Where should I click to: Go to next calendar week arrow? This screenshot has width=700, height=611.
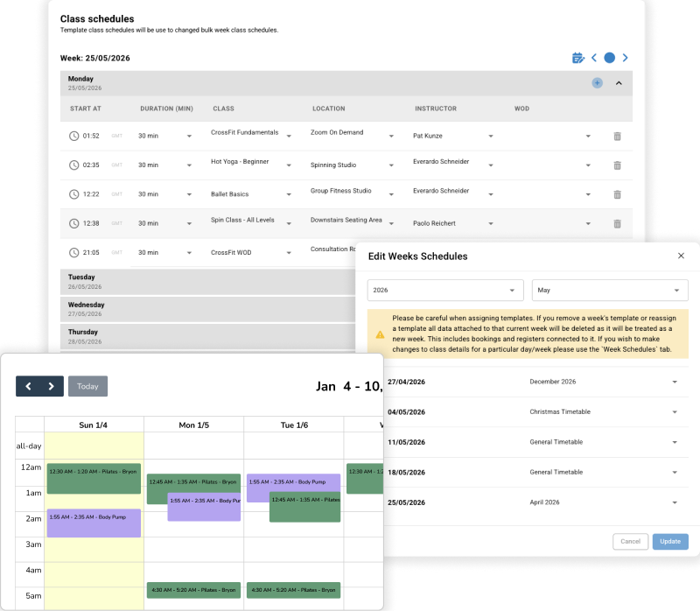pos(52,386)
